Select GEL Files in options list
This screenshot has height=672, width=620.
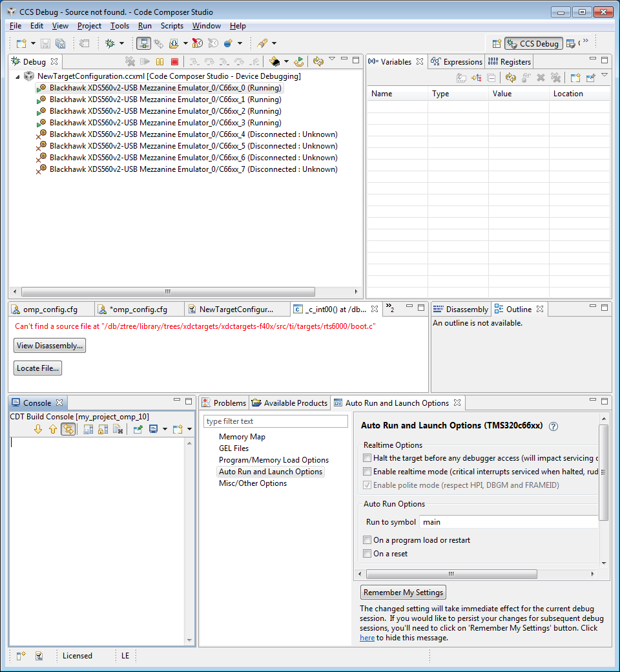234,448
